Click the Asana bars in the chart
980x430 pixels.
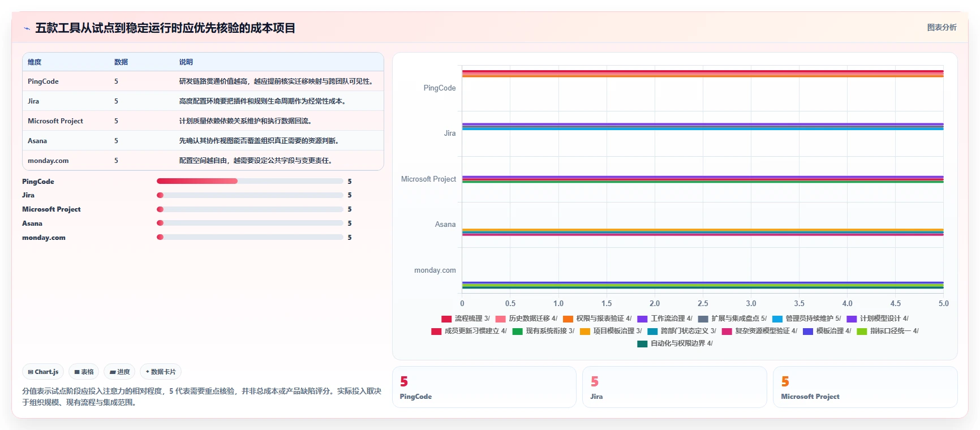703,232
